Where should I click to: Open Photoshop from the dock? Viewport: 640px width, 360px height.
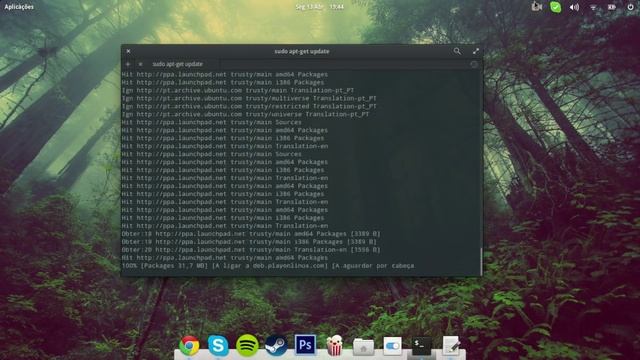pos(305,345)
